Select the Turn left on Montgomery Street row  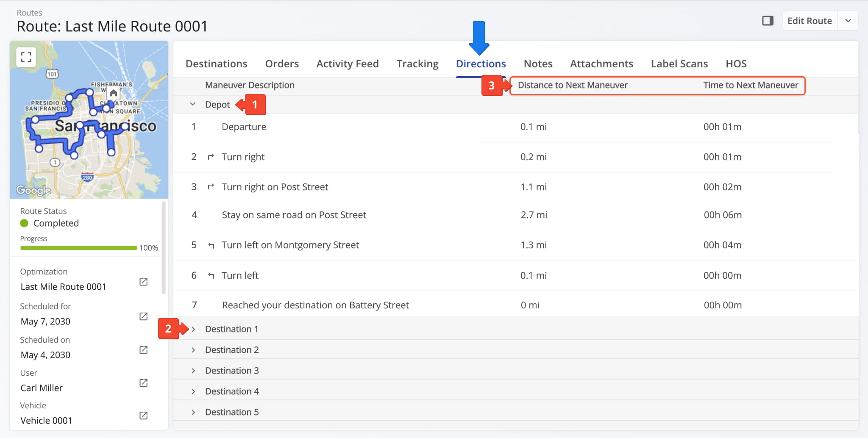[x=290, y=245]
